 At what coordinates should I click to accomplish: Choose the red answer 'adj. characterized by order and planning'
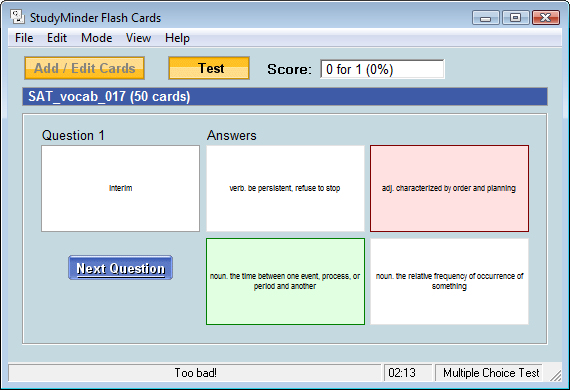(449, 188)
